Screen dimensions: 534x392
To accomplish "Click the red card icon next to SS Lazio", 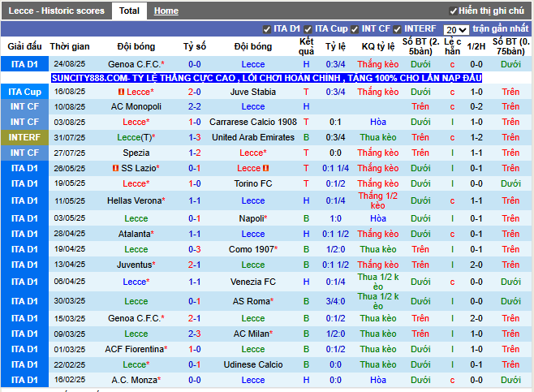I will click(116, 168).
